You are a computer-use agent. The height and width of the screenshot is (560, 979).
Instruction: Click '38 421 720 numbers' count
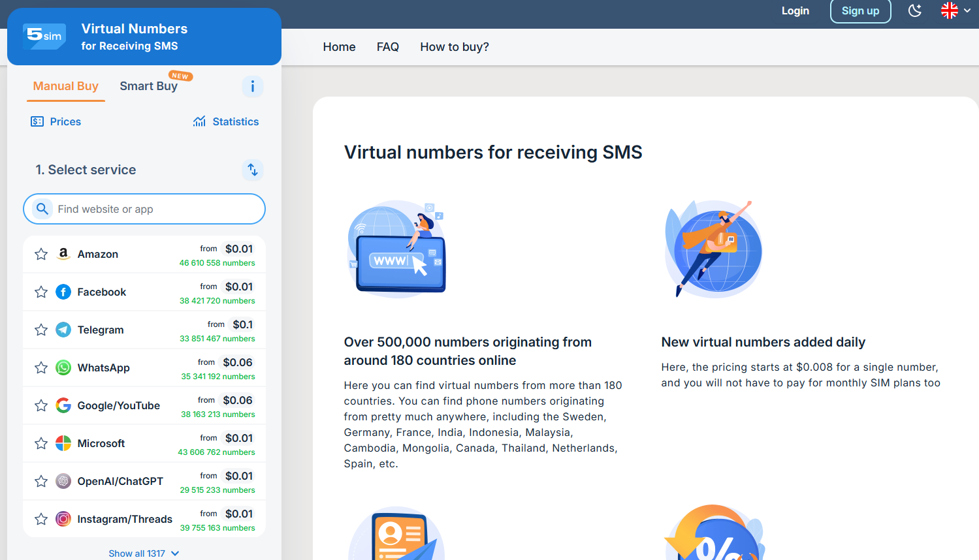pyautogui.click(x=217, y=301)
